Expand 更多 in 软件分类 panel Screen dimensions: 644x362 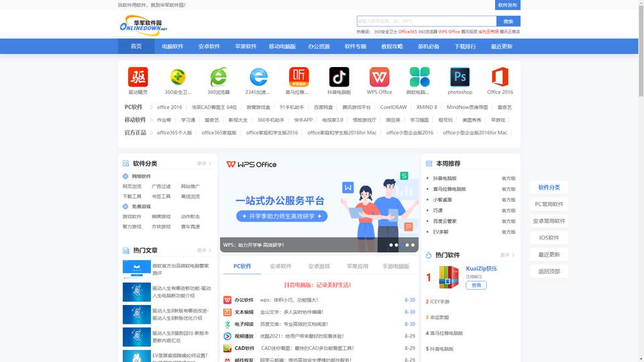(204, 164)
